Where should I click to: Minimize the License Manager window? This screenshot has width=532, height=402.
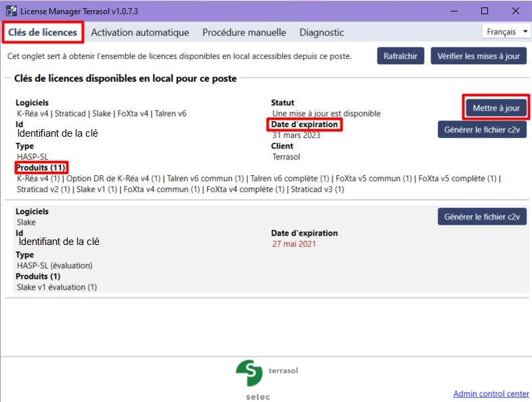point(454,11)
